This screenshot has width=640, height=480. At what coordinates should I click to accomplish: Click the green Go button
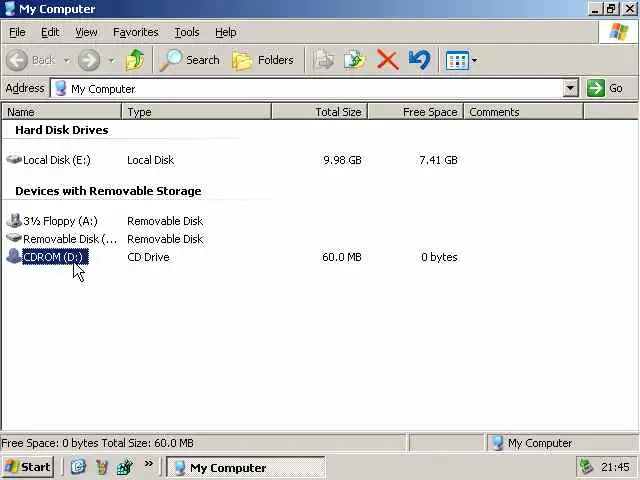point(604,88)
